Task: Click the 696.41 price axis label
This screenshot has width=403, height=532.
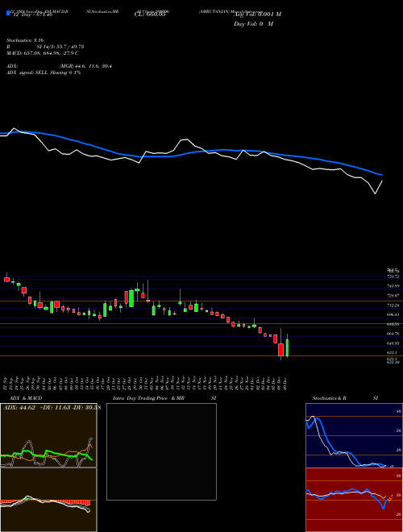Action: [x=393, y=315]
